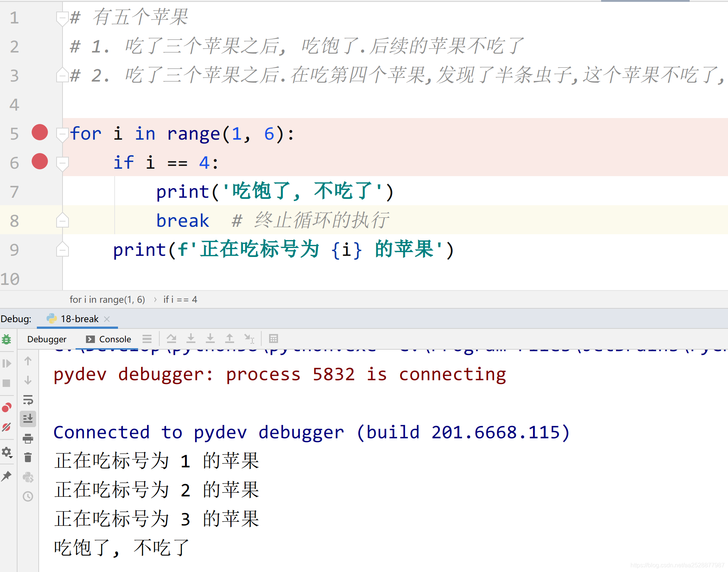728x572 pixels.
Task: Stop the debug session
Action: tap(7, 383)
